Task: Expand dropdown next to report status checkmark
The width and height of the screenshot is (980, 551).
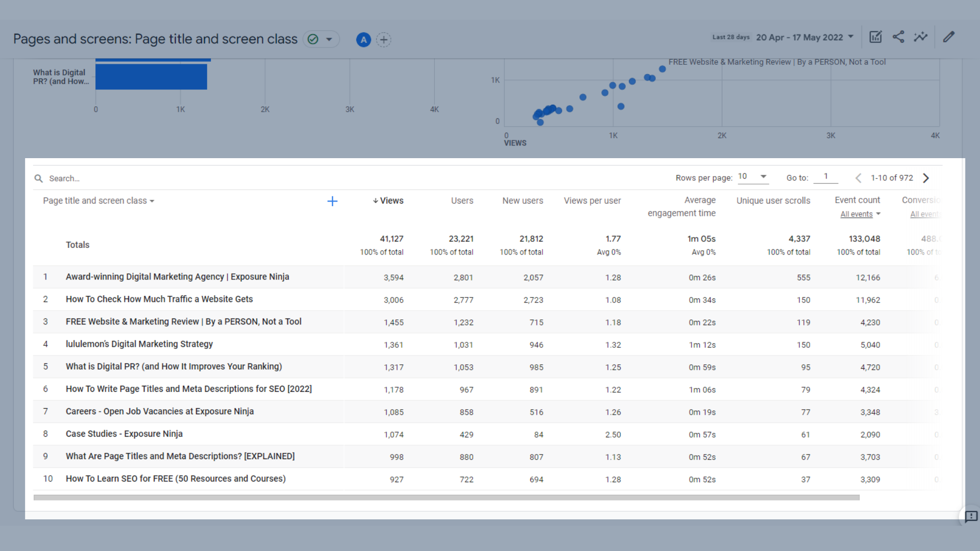Action: 329,39
